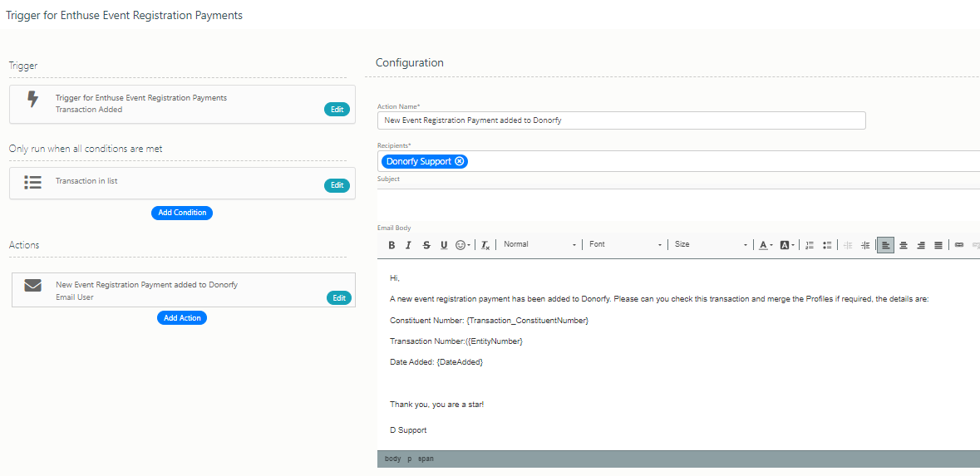The height and width of the screenshot is (476, 980).
Task: Open the Normal paragraph format dropdown
Action: (x=539, y=245)
